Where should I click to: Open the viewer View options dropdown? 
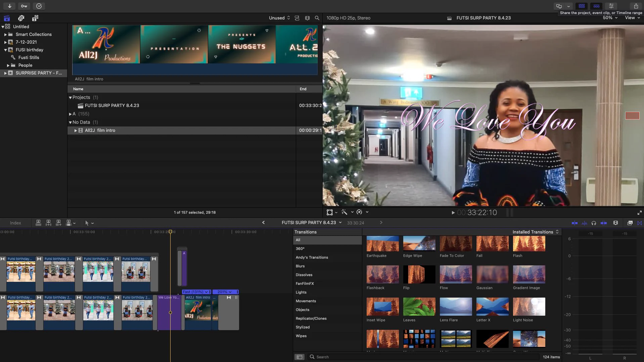(x=632, y=18)
